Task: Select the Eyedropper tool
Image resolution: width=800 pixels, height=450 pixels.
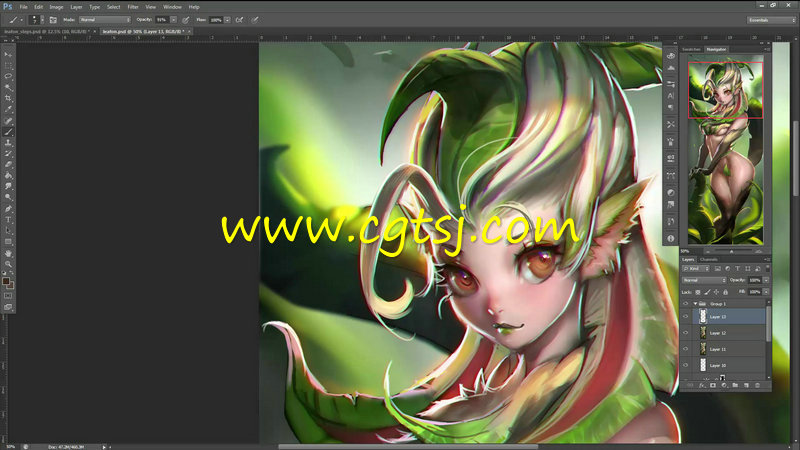Action: [8, 109]
